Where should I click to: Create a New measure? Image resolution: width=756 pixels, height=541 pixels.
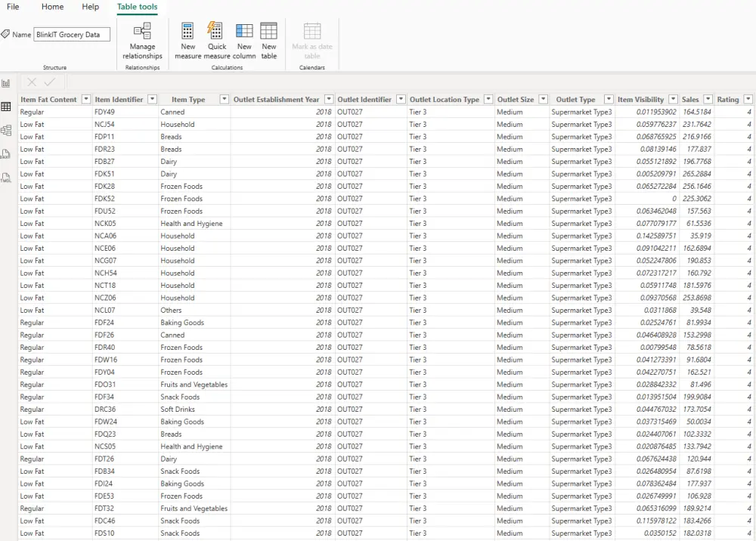pyautogui.click(x=187, y=41)
